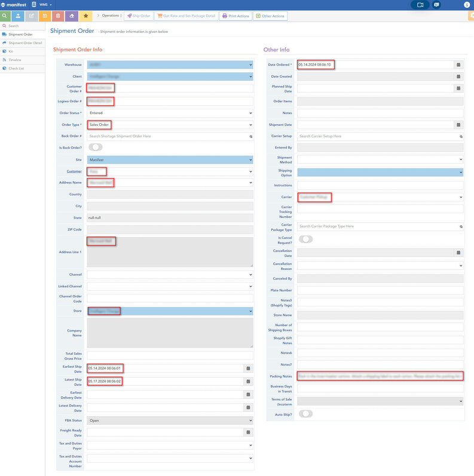Image resolution: width=474 pixels, height=476 pixels.
Task: Click search icon in Carrier Setup field
Action: point(461,137)
